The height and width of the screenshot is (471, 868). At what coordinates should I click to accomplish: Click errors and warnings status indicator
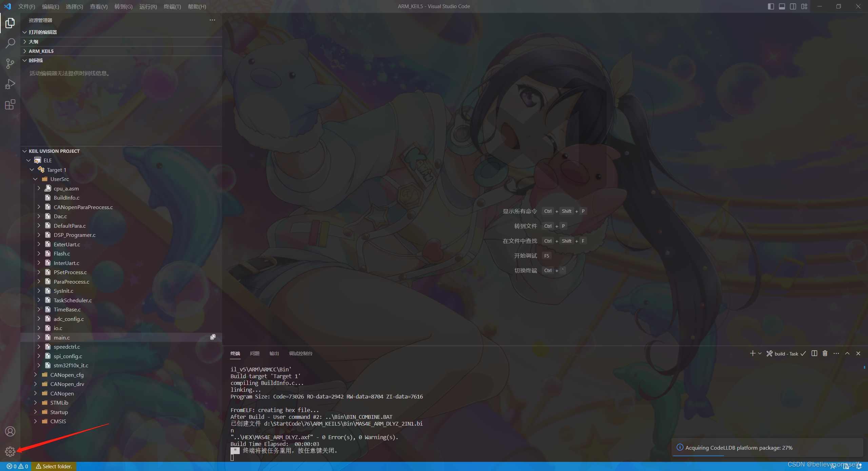(x=17, y=466)
